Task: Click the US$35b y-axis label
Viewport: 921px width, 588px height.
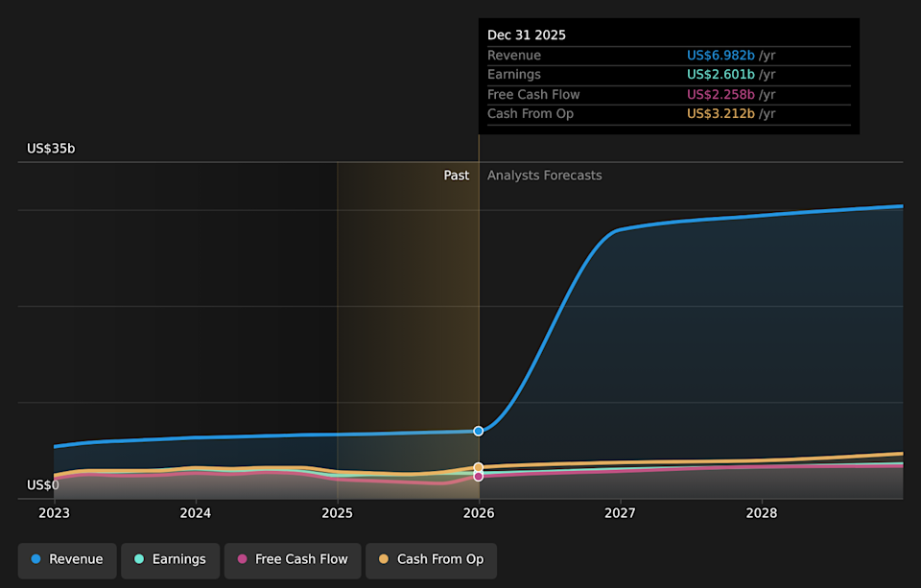Action: (51, 149)
